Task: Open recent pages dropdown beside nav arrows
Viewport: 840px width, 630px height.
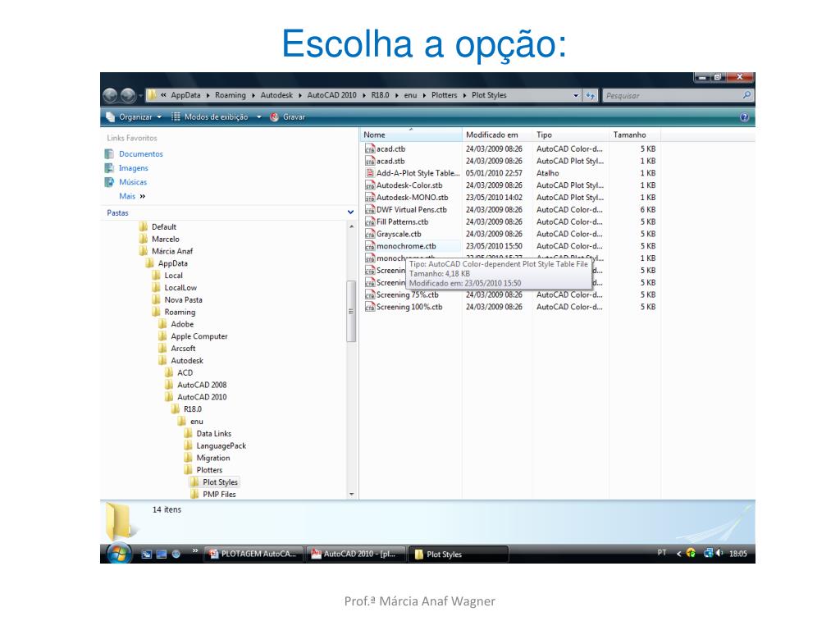Action: (140, 96)
